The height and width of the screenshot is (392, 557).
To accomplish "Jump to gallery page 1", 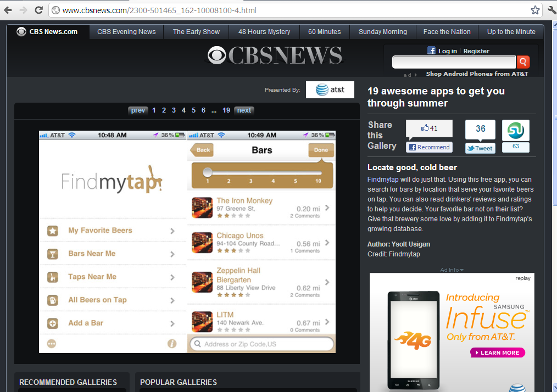I will click(x=154, y=110).
